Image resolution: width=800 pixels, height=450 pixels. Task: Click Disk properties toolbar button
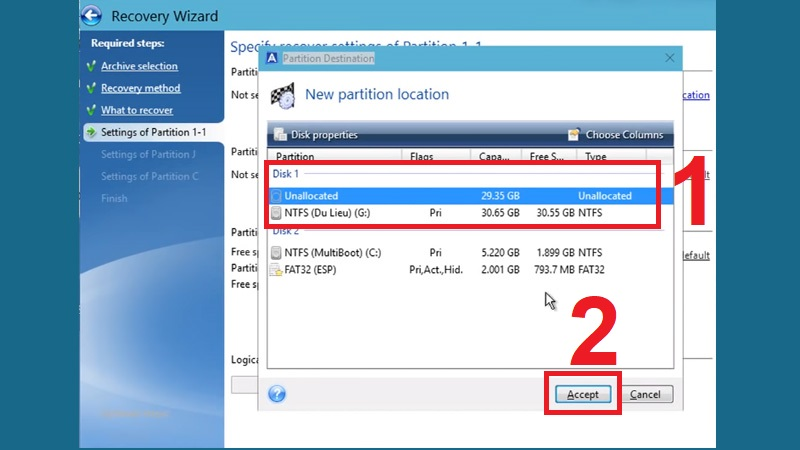(x=316, y=135)
